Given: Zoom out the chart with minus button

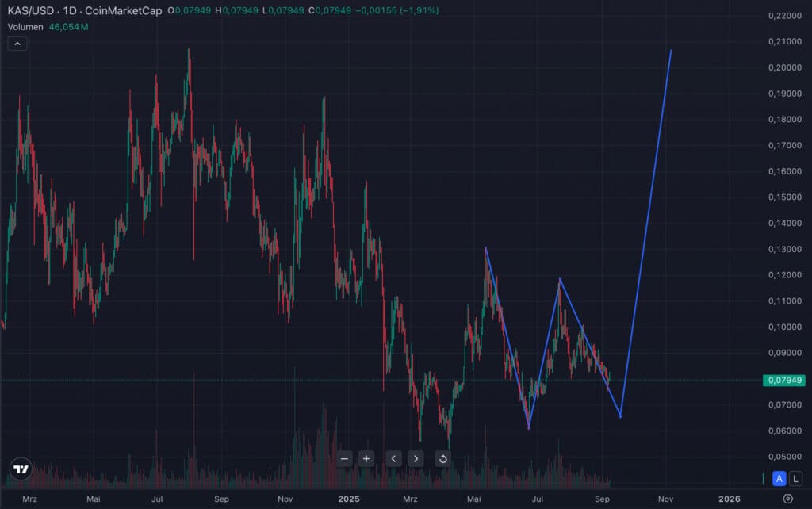Looking at the screenshot, I should click(344, 458).
